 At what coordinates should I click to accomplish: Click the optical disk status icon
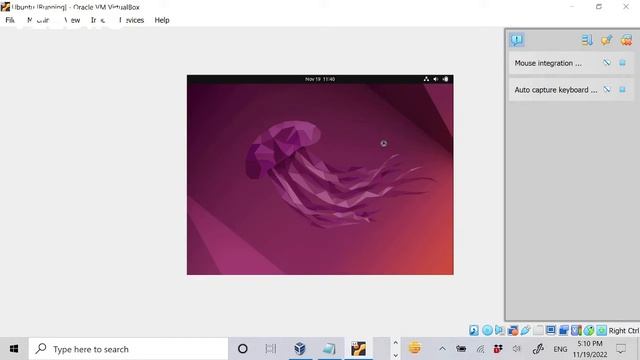487,330
